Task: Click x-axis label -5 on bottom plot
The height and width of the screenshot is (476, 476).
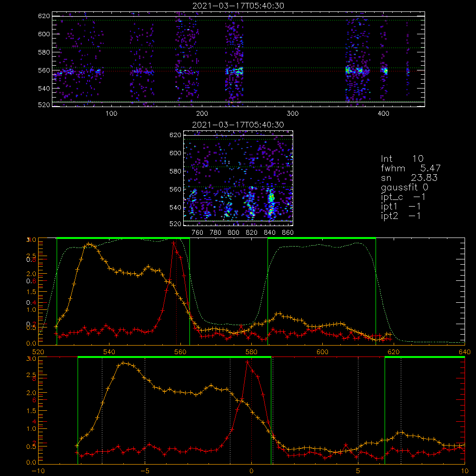Action: pyautogui.click(x=145, y=471)
